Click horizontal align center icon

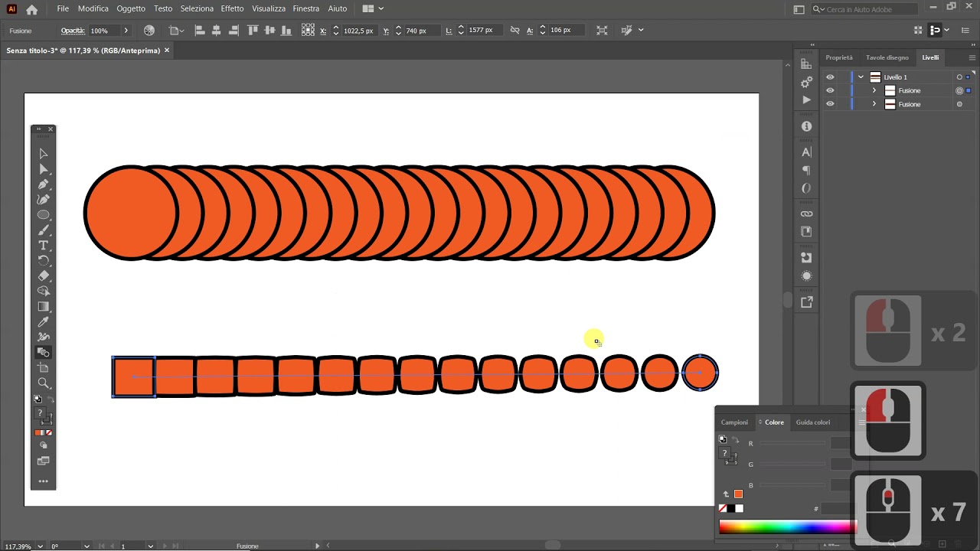tap(217, 31)
